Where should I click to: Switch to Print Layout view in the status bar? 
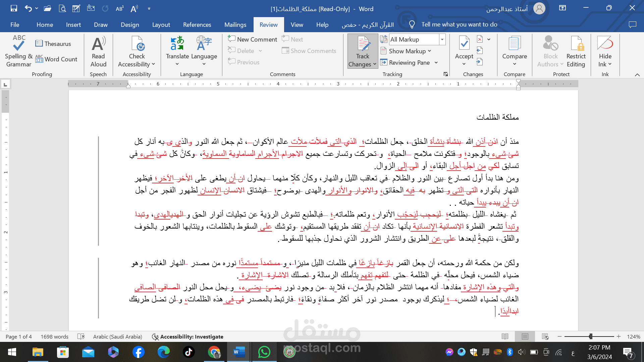[x=525, y=337]
